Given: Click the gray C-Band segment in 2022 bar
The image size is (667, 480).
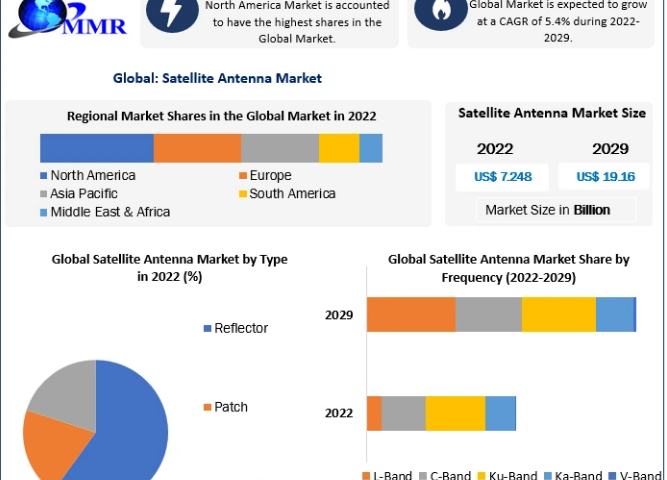Looking at the screenshot, I should tap(404, 413).
